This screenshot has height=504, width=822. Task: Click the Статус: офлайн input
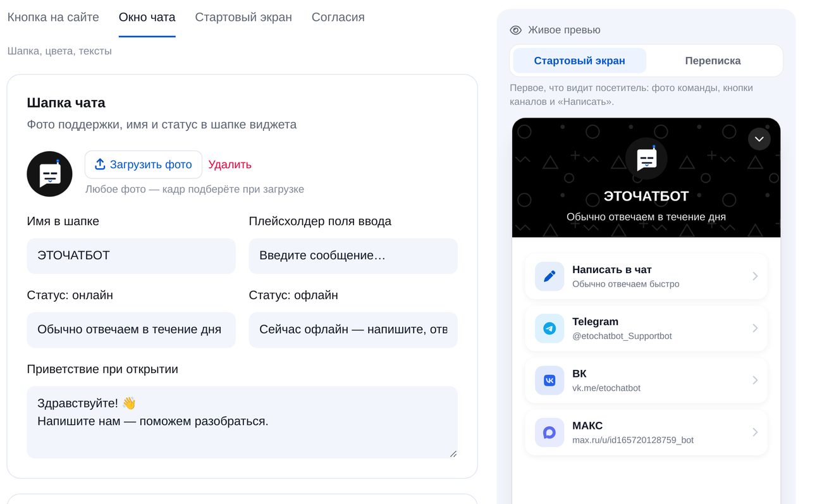pos(353,330)
